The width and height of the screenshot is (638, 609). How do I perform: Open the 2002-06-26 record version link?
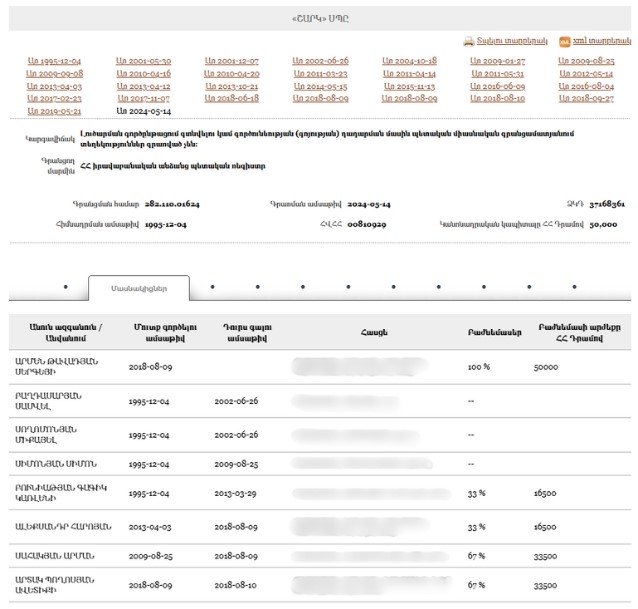(x=320, y=61)
